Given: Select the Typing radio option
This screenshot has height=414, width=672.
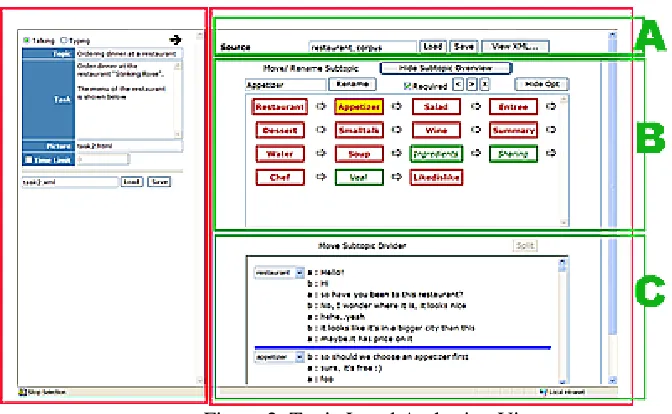Looking at the screenshot, I should click(x=64, y=40).
